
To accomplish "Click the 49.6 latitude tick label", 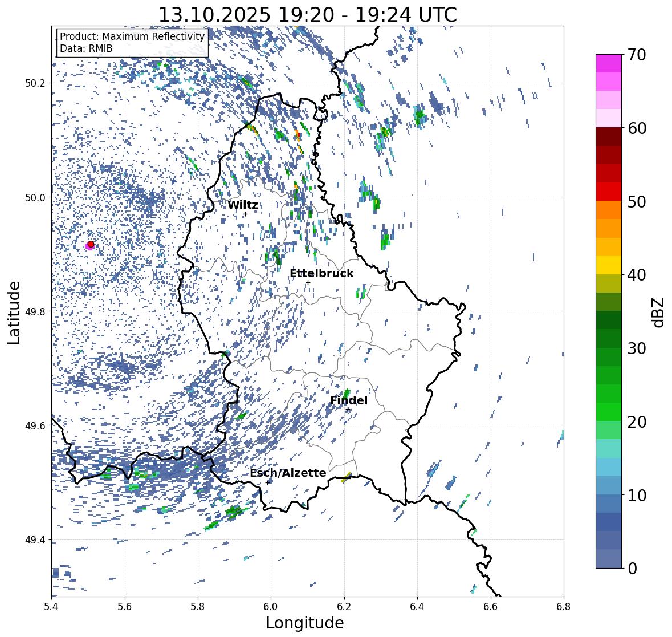I will 35,425.
